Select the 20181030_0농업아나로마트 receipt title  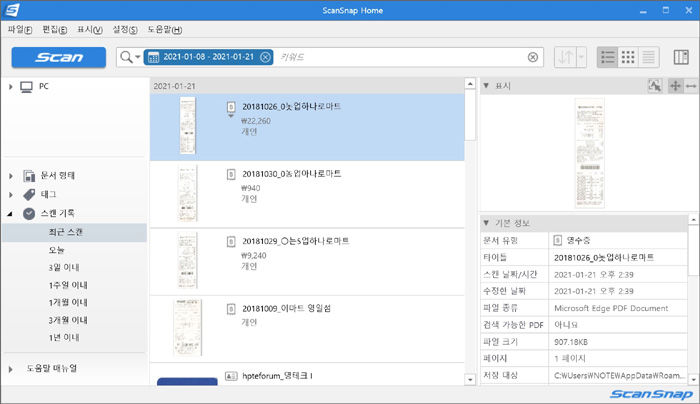tap(292, 174)
